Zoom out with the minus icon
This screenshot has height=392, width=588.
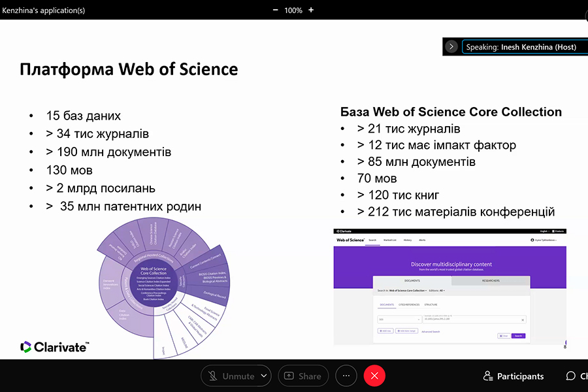click(276, 10)
